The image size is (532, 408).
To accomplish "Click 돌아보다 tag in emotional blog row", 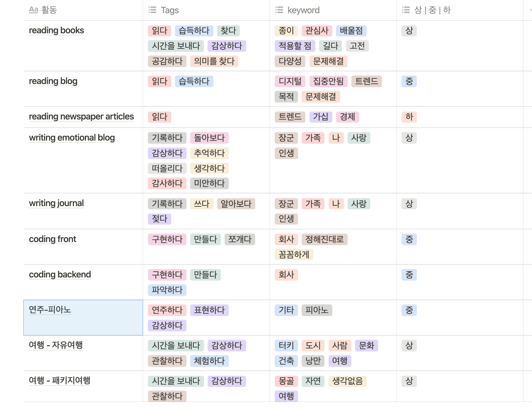I will click(x=209, y=138).
